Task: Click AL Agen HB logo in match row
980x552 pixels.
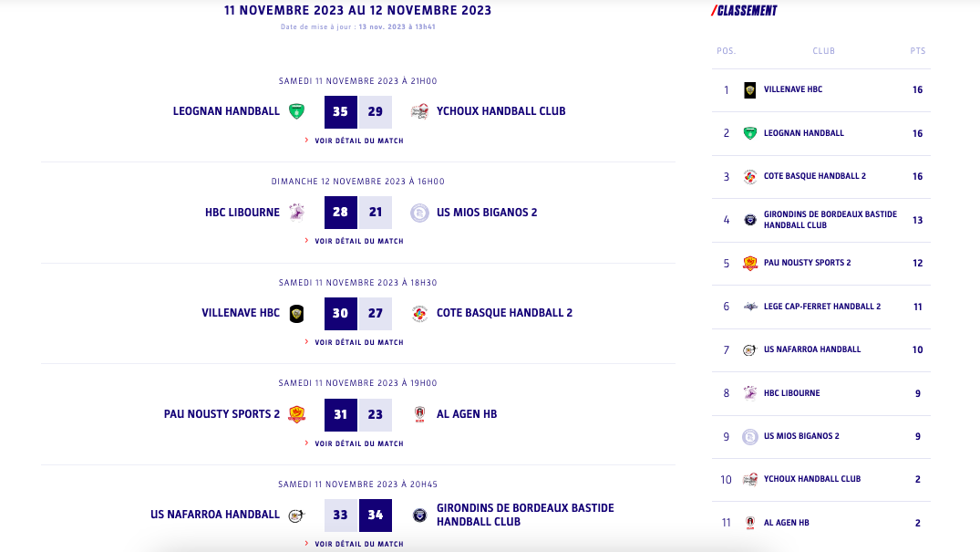Action: [419, 414]
